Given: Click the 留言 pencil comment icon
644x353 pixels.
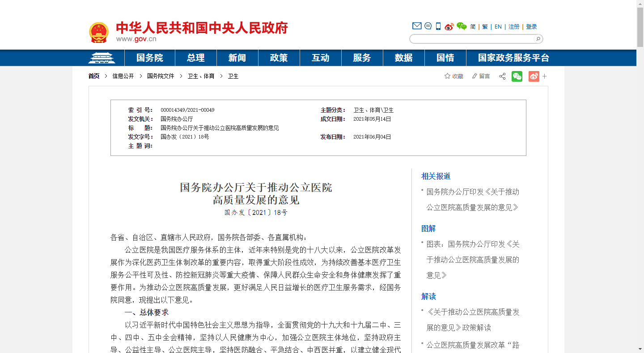Looking at the screenshot, I should (475, 76).
